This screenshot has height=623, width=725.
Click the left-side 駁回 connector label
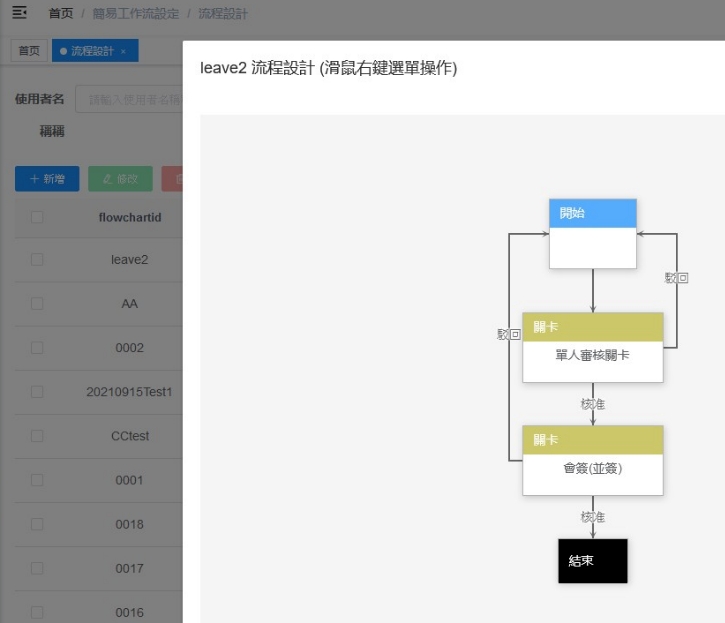(x=509, y=334)
